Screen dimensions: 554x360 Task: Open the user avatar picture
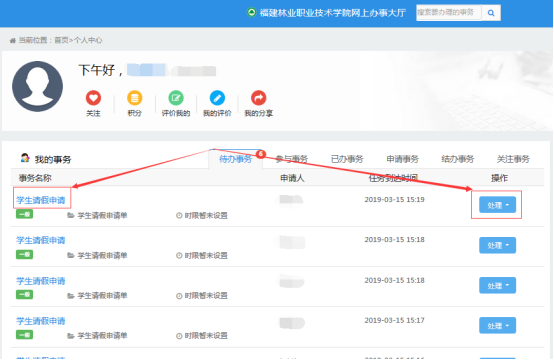pyautogui.click(x=37, y=86)
